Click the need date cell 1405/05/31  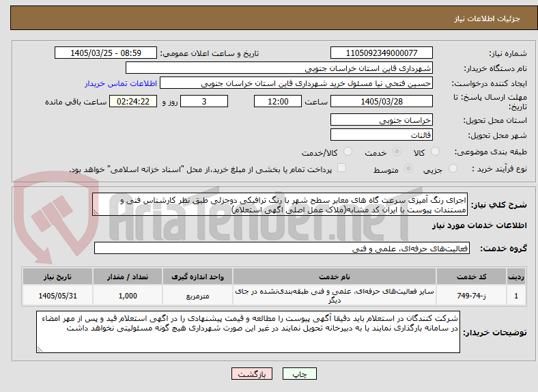click(x=57, y=296)
